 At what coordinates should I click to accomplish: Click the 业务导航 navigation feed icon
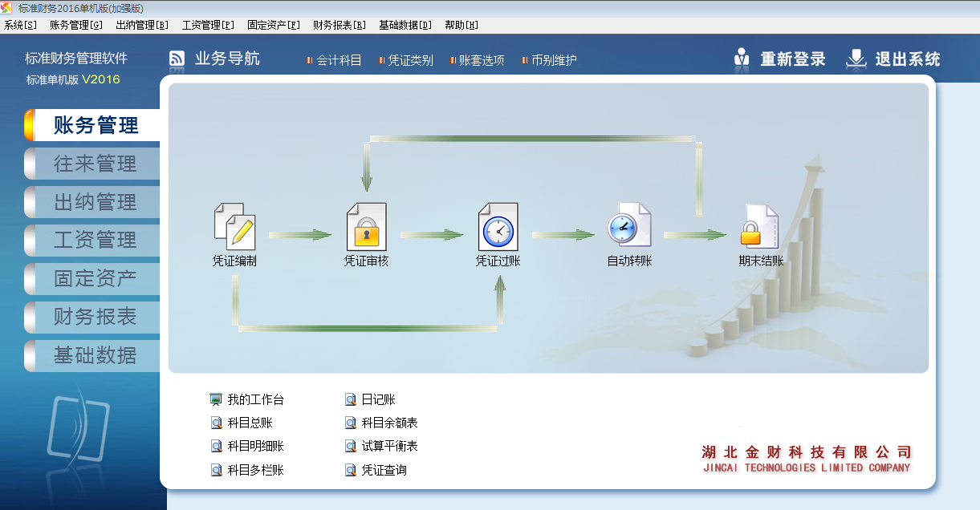(x=177, y=59)
